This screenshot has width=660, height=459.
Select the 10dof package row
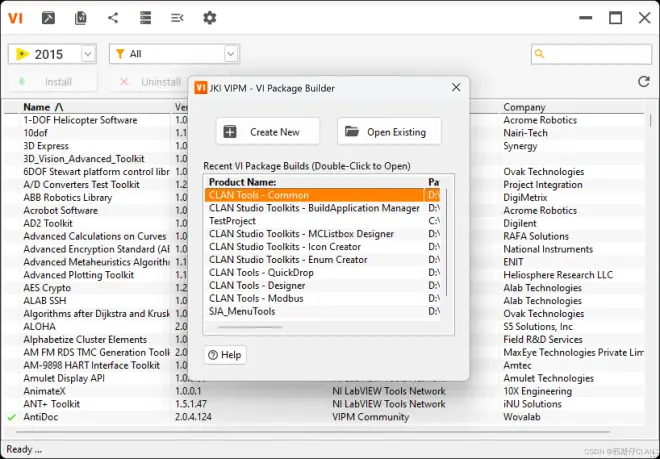point(36,133)
